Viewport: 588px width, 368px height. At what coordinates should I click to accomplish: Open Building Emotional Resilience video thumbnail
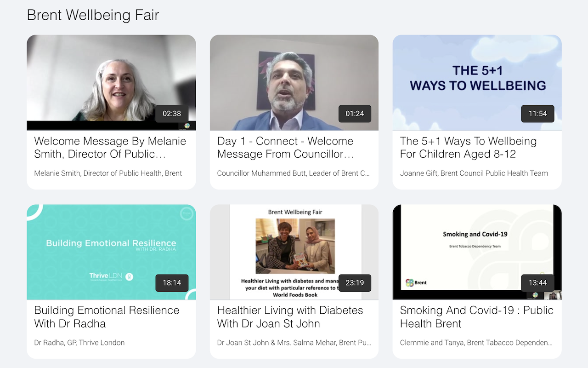[x=111, y=252]
